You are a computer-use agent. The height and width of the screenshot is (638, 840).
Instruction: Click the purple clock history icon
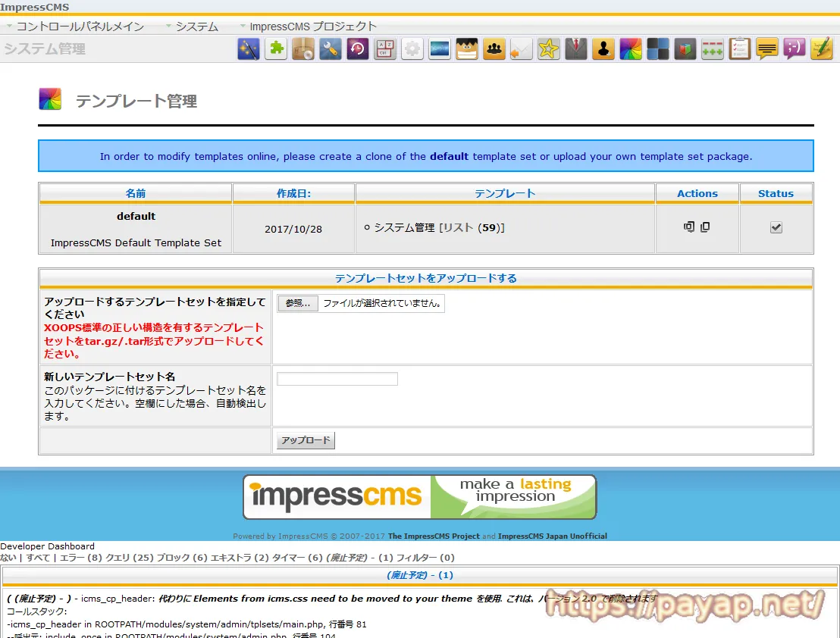tap(358, 49)
